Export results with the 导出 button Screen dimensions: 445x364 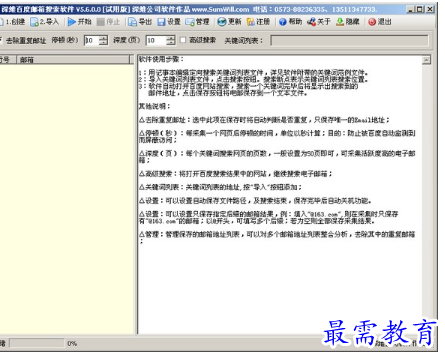tap(140, 22)
